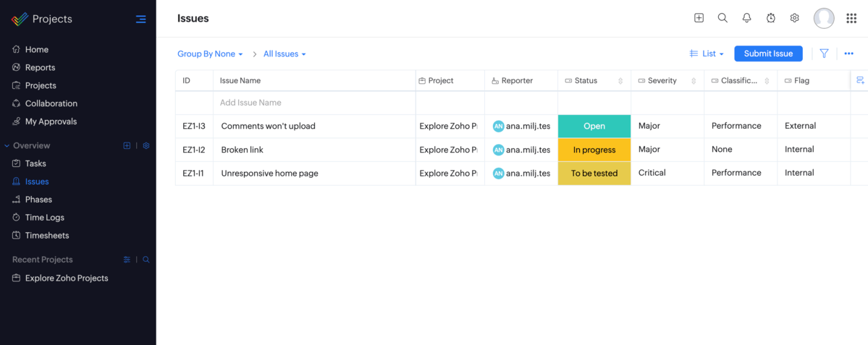This screenshot has height=345, width=868.
Task: Click the search magnifier in the header
Action: 722,17
